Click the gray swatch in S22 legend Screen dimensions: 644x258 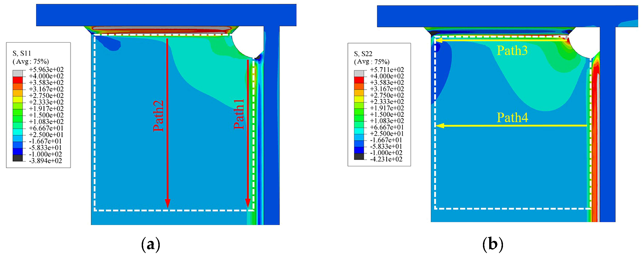(359, 73)
